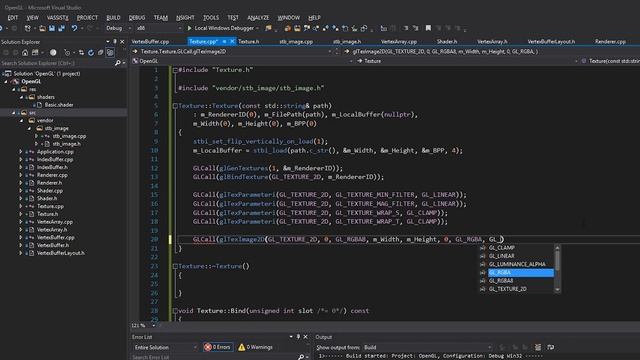Pin the Texture.cpp tab
The width and height of the screenshot is (640, 360).
[x=224, y=42]
